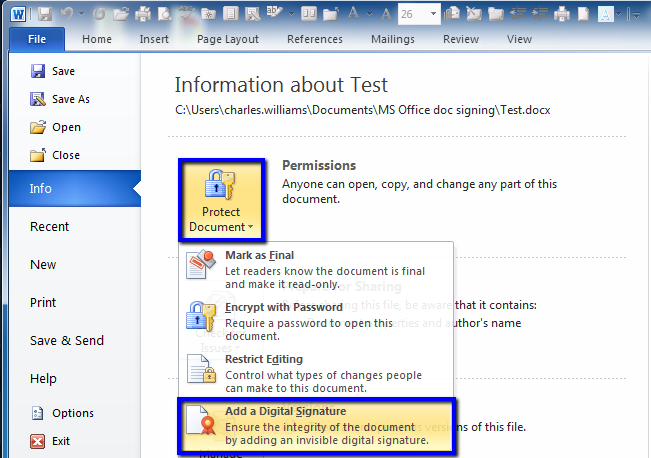Select the Info backstage section
The height and width of the screenshot is (458, 651).
[x=75, y=189]
